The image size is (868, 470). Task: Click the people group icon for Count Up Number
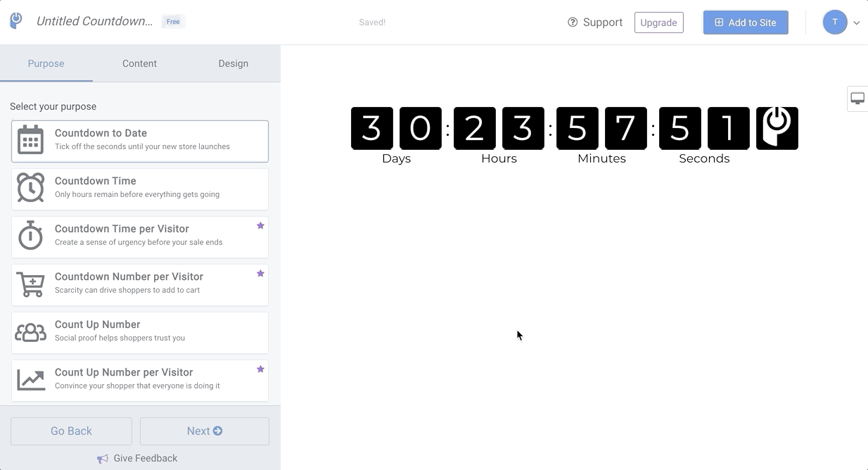(x=30, y=332)
